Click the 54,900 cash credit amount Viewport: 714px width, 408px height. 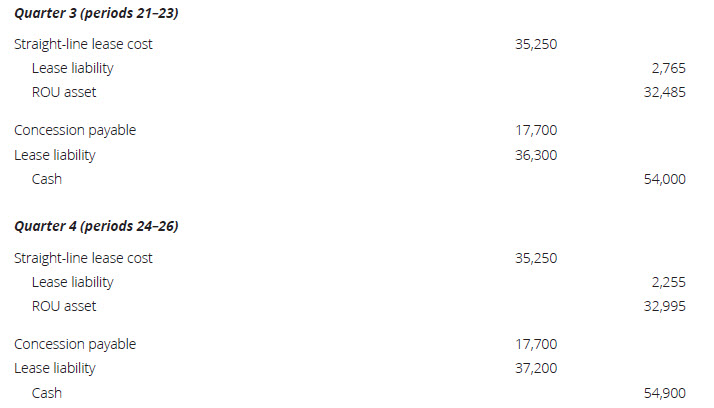coord(664,393)
